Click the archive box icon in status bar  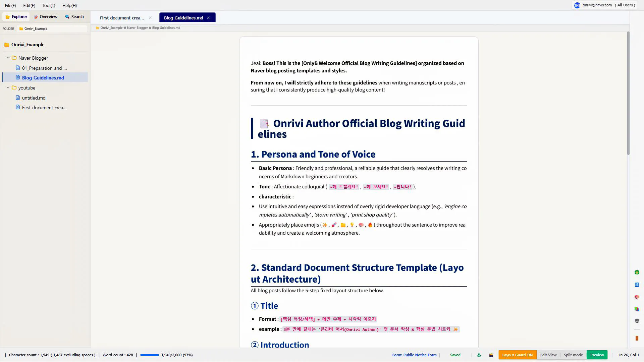coord(491,355)
